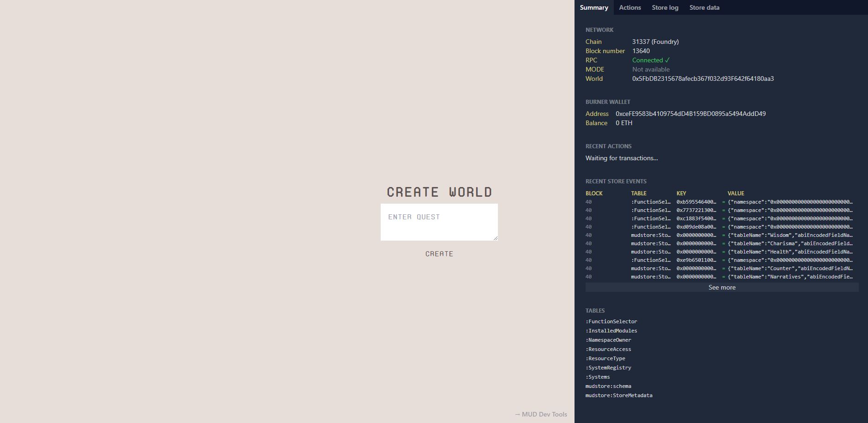Click the Wisdom tableName event value
This screenshot has height=423, width=868.
[790, 235]
